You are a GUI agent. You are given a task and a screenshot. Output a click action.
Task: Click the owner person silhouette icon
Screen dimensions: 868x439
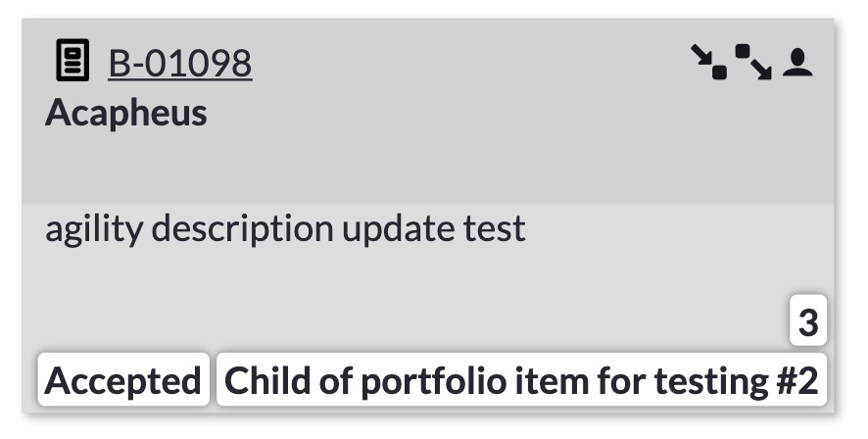coord(797,62)
